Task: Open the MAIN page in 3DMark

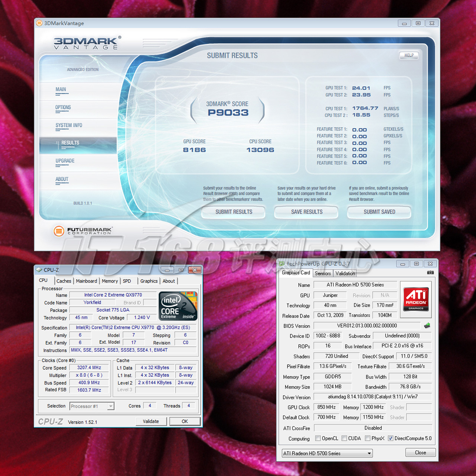Action: [61, 90]
